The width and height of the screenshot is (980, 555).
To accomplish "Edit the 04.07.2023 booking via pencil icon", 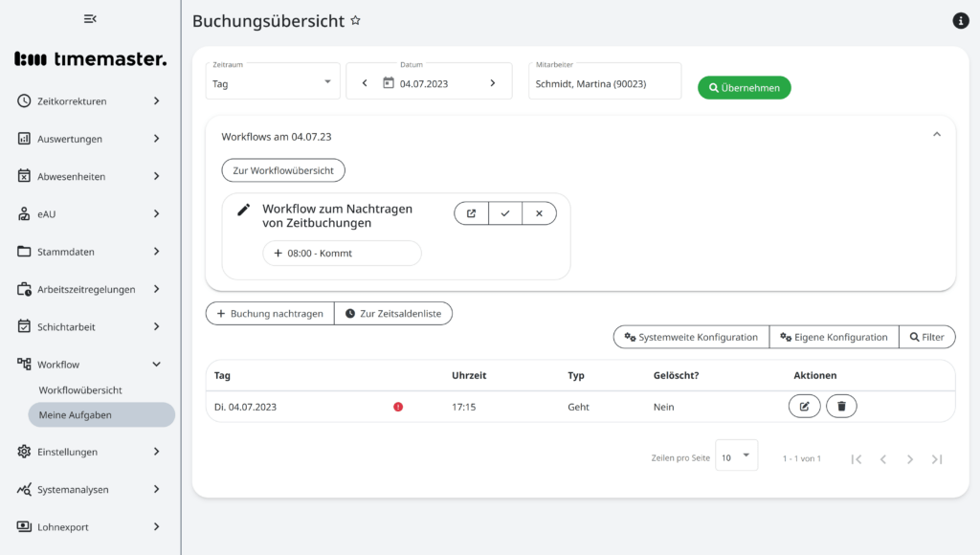I will tap(804, 406).
